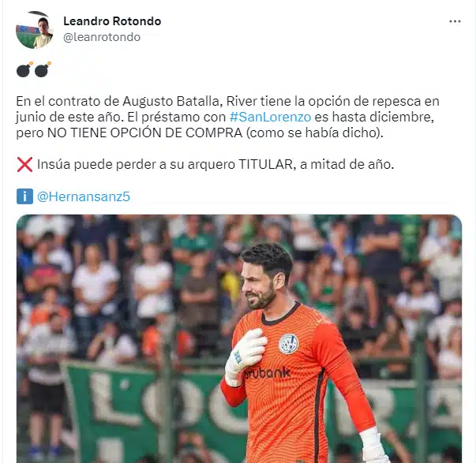This screenshot has height=463, width=476.
Task: Click the first bomb emoji
Action: tap(24, 69)
